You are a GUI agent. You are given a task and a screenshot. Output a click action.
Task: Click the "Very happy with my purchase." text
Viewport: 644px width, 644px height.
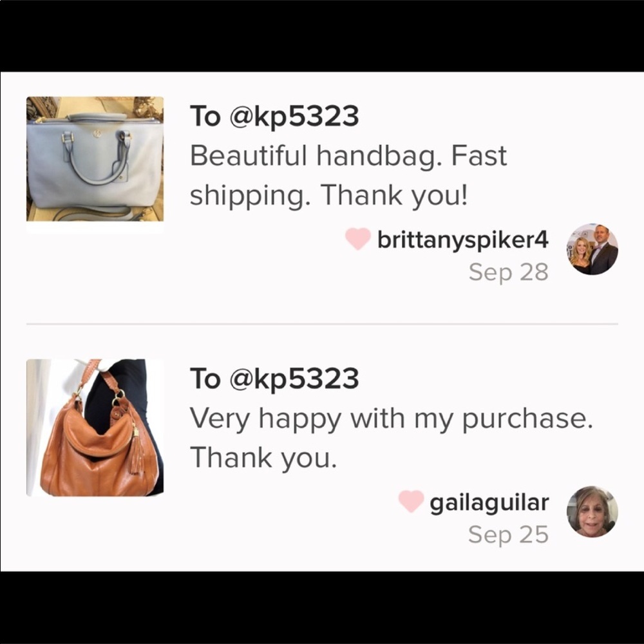[x=392, y=419]
